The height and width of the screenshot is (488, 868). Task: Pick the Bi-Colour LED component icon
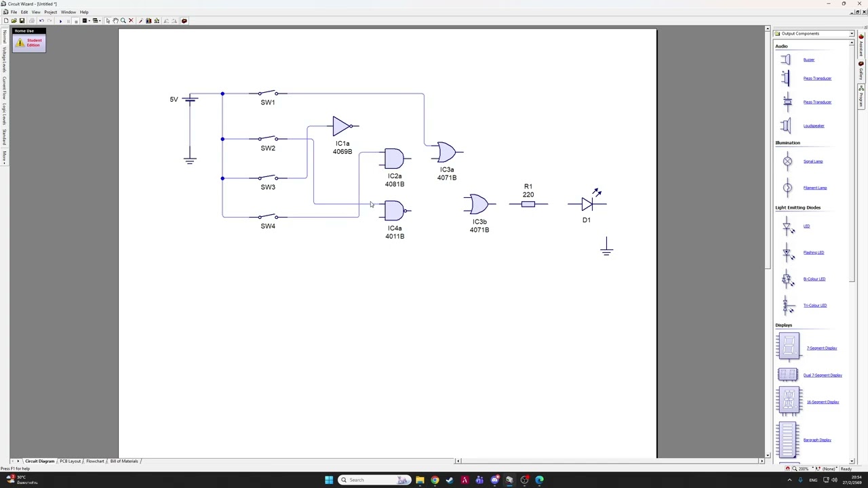[787, 279]
